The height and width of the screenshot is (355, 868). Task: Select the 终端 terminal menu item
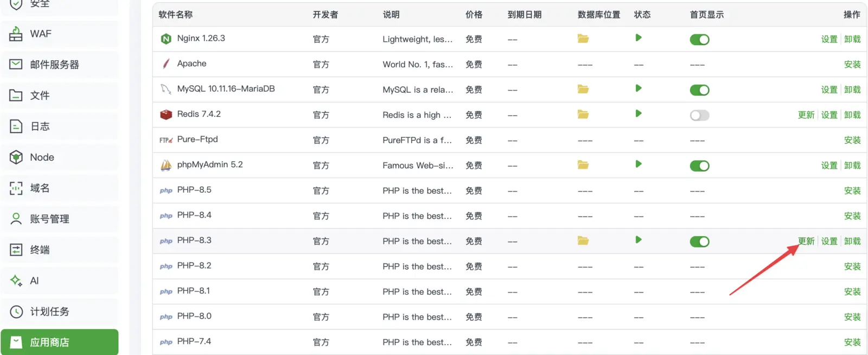(60, 250)
